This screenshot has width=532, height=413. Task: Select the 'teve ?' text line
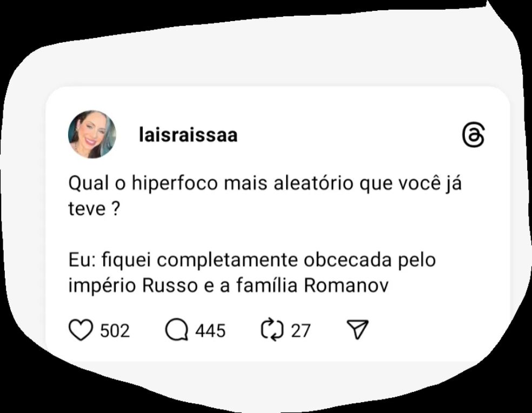click(94, 208)
